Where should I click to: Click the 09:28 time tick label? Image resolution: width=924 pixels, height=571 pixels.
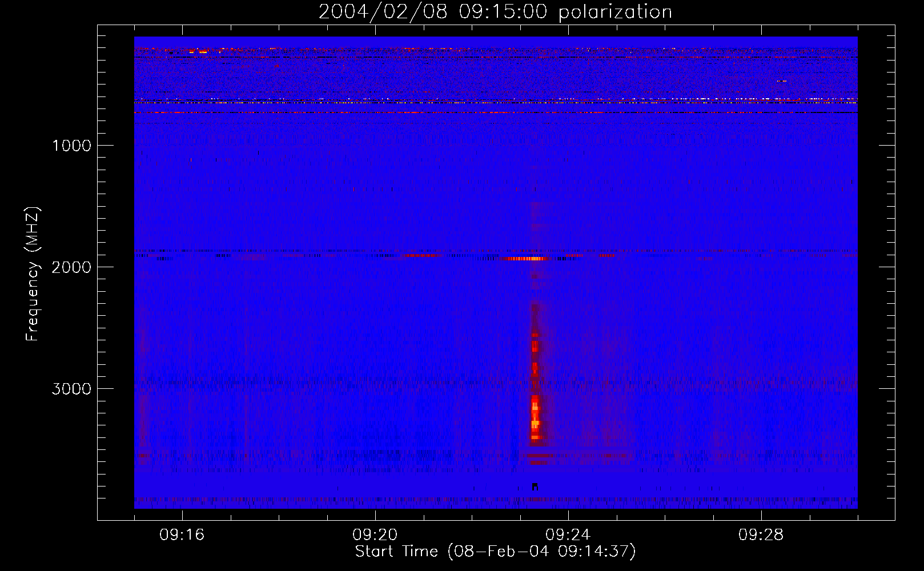pos(761,535)
